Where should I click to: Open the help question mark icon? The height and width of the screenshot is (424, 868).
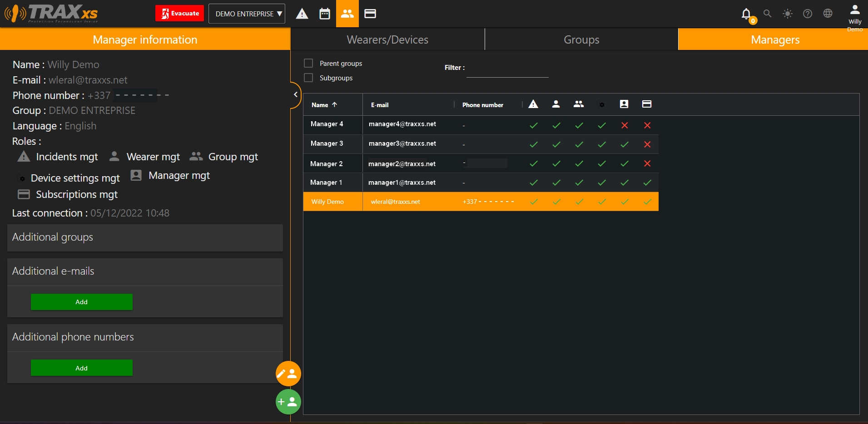pos(808,14)
